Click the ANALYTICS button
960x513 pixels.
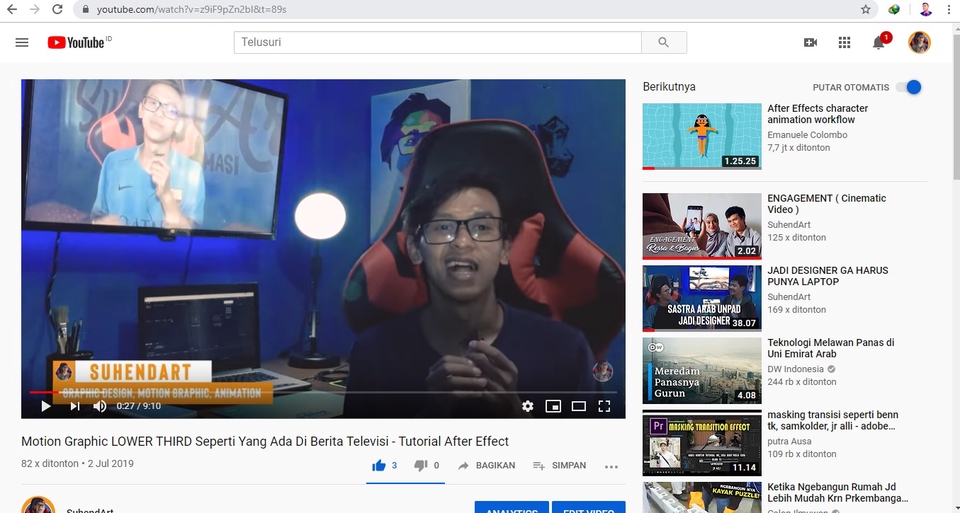[x=512, y=507]
